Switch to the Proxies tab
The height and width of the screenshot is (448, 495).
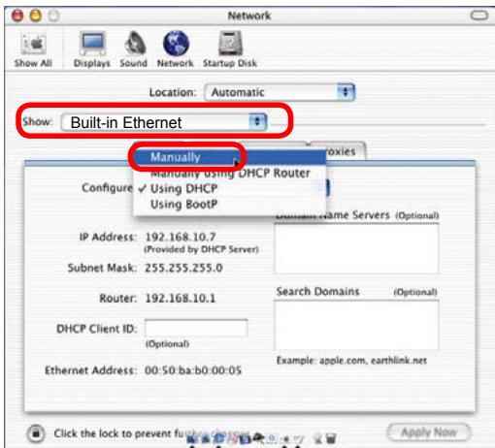point(340,151)
